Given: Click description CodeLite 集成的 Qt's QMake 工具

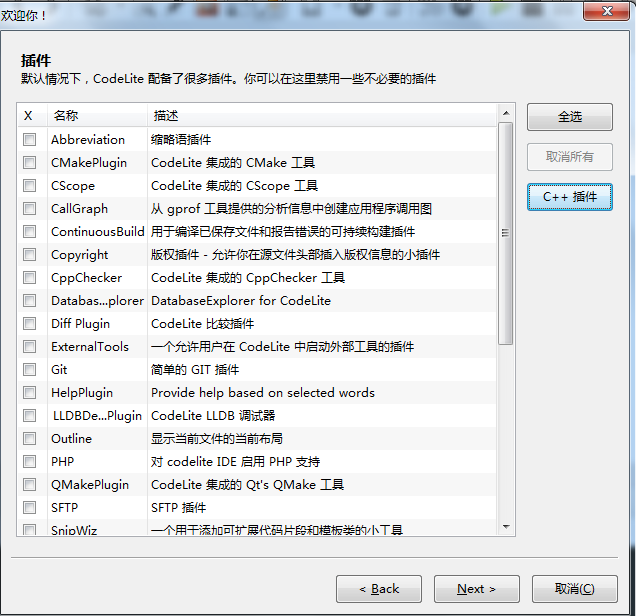Looking at the screenshot, I should (x=247, y=484).
